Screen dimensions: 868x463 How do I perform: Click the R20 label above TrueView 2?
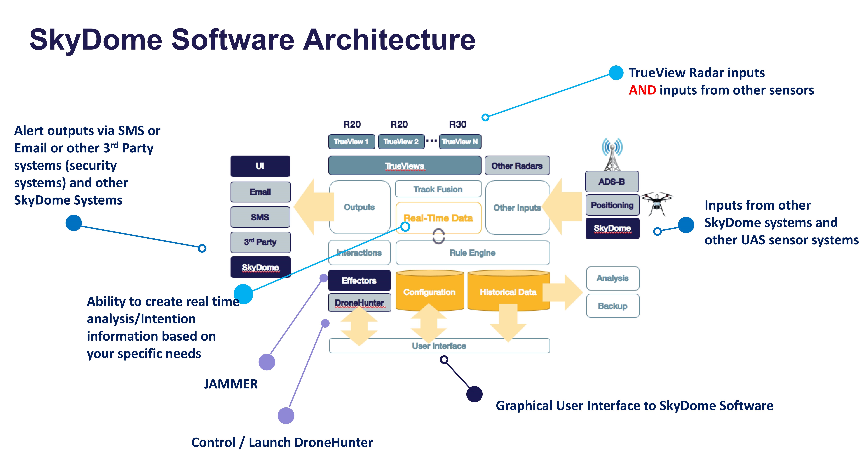tap(399, 124)
